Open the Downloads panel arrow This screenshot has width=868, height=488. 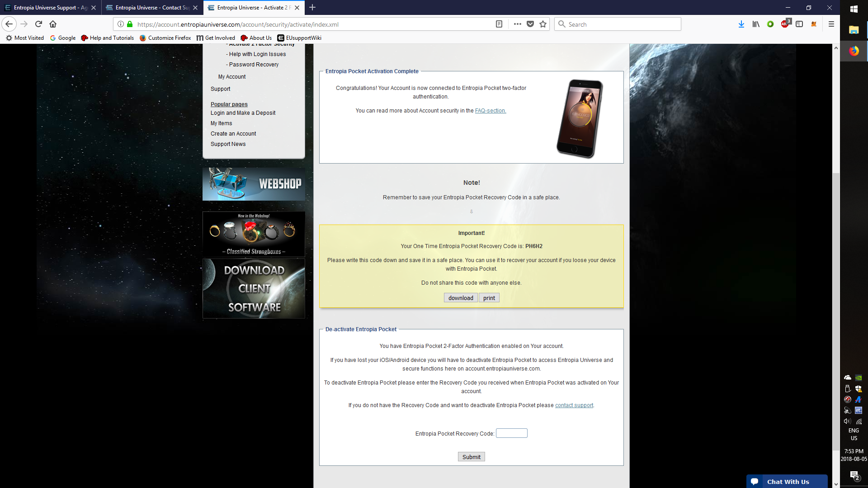pos(741,24)
